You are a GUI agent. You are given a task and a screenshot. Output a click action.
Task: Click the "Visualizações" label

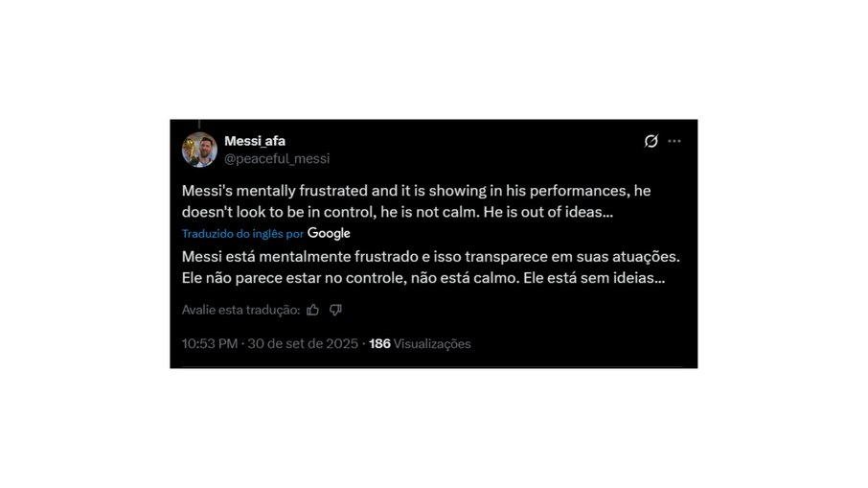point(432,343)
